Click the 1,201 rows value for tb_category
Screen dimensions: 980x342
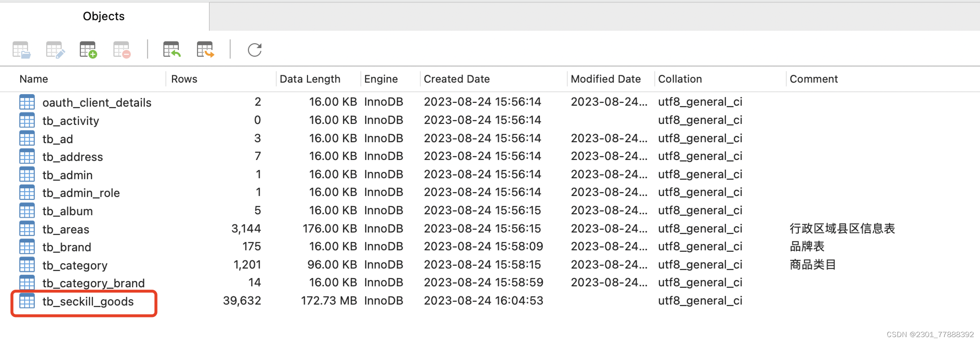click(x=247, y=264)
